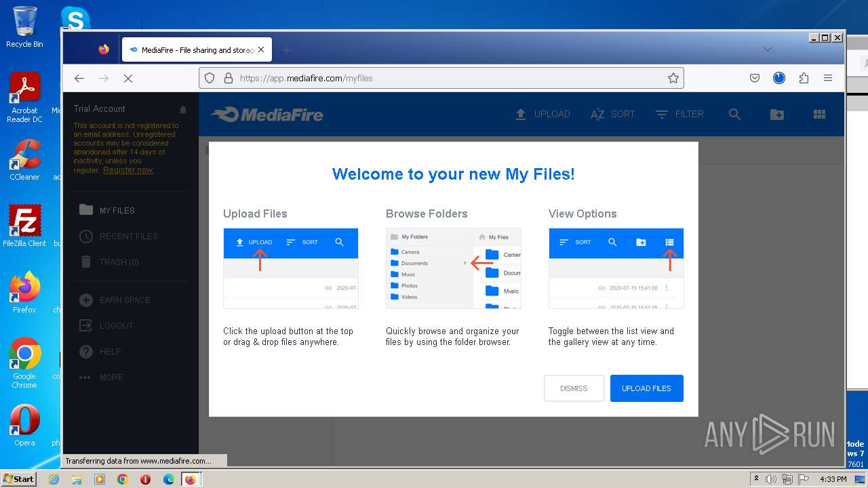
Task: Click the Browse Folders heading text
Action: pos(427,213)
